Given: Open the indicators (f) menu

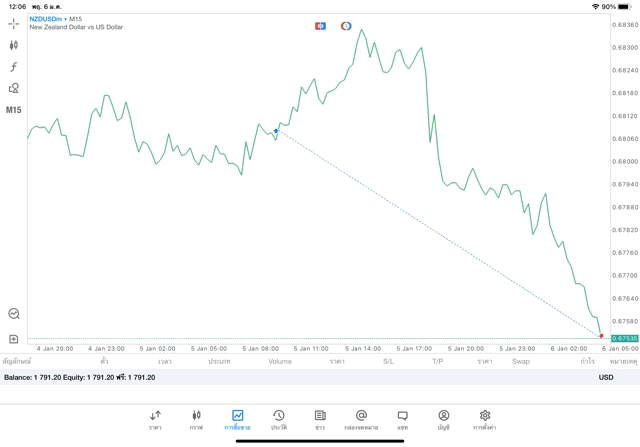Looking at the screenshot, I should coord(14,67).
